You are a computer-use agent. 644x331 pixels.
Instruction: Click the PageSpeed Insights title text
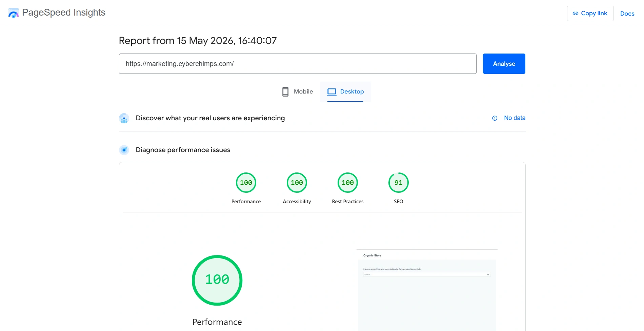[x=64, y=13]
